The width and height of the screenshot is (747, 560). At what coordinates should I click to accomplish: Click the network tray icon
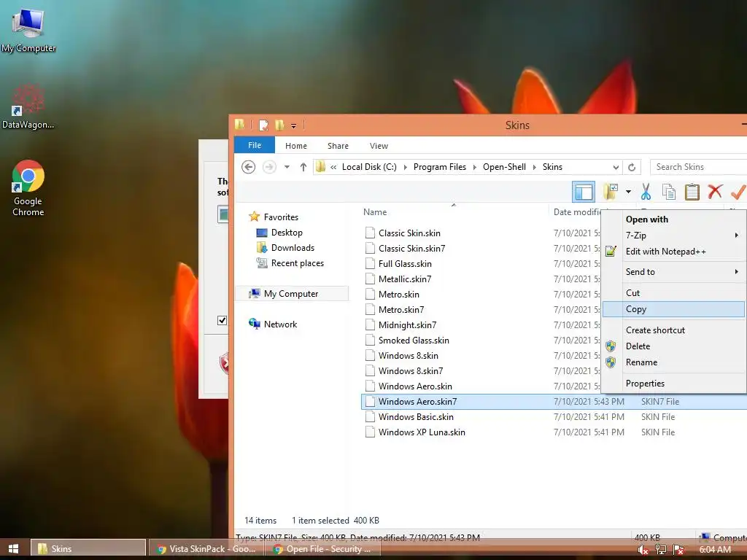(x=661, y=550)
